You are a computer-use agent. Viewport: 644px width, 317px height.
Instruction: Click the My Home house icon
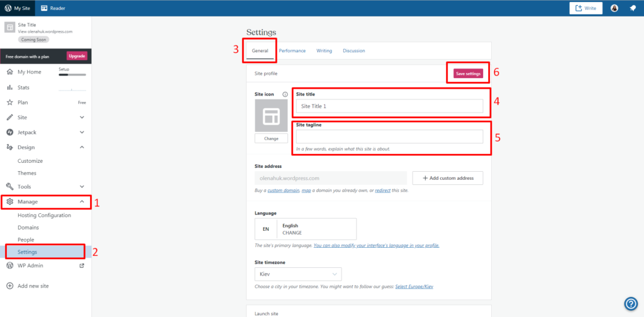10,72
